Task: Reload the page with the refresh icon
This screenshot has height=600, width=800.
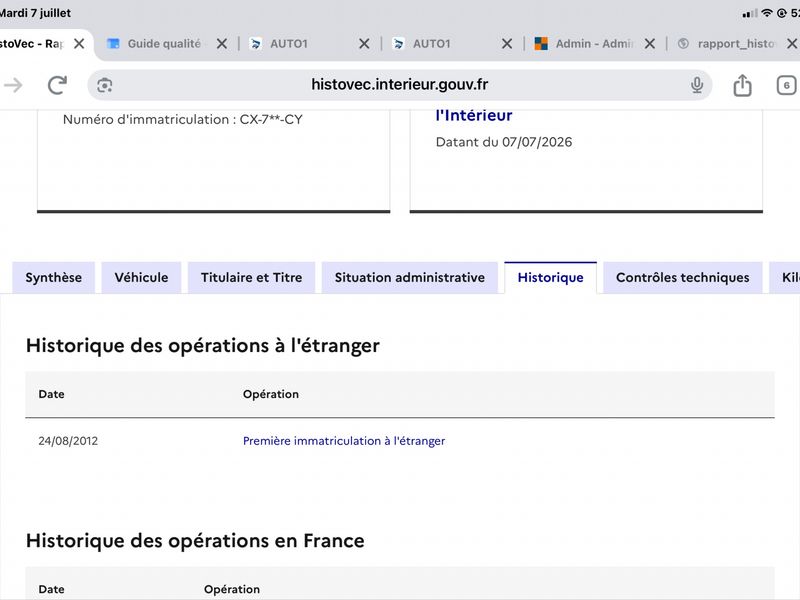Action: (x=57, y=85)
